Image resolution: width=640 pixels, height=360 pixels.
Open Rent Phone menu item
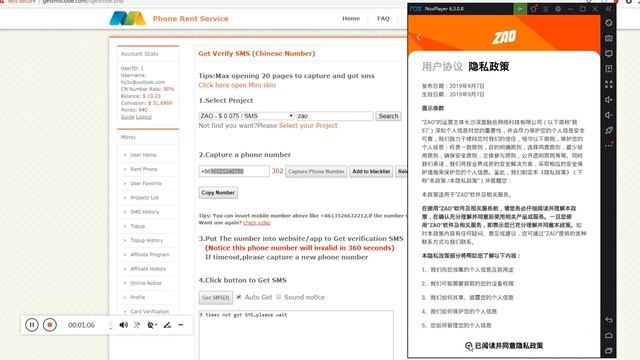pos(144,169)
